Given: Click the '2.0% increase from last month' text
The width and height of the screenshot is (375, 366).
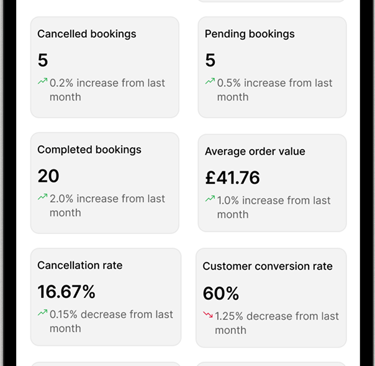Looking at the screenshot, I should point(107,206).
